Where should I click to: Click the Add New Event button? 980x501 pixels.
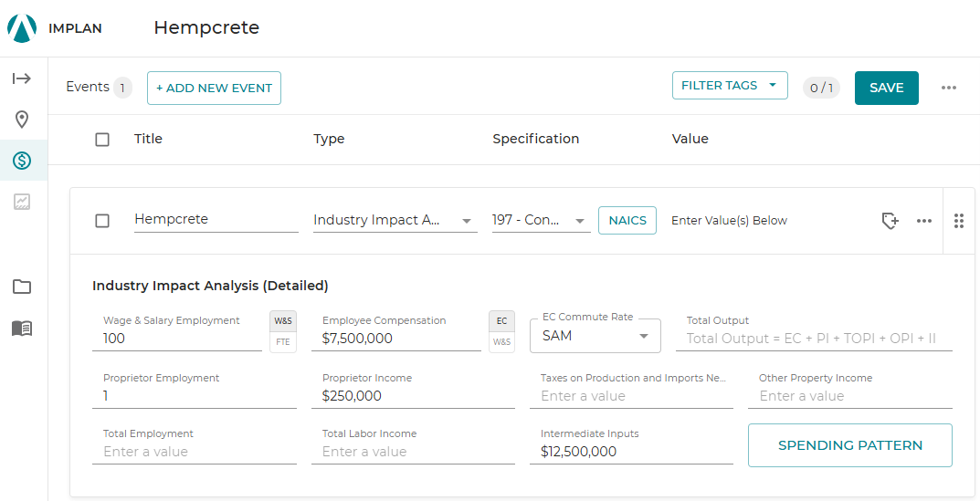click(214, 88)
